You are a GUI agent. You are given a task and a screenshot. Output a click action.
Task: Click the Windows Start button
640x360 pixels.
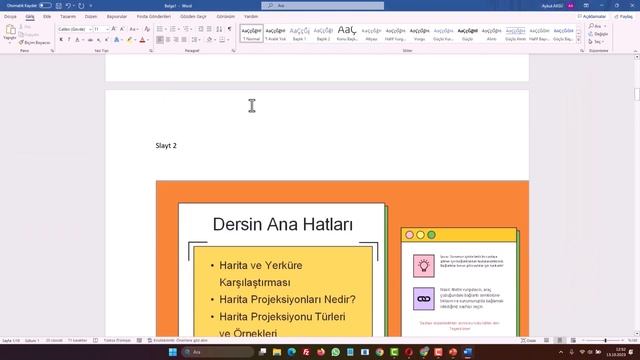click(173, 352)
